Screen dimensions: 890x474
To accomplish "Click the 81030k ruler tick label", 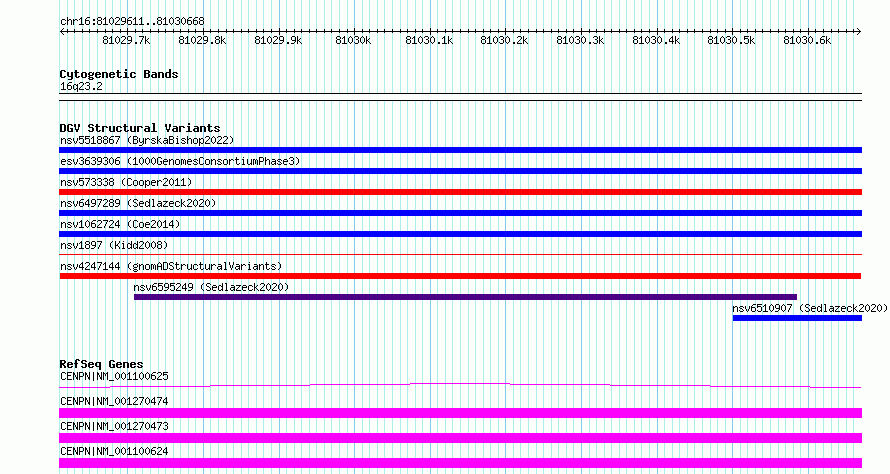I will point(353,40).
